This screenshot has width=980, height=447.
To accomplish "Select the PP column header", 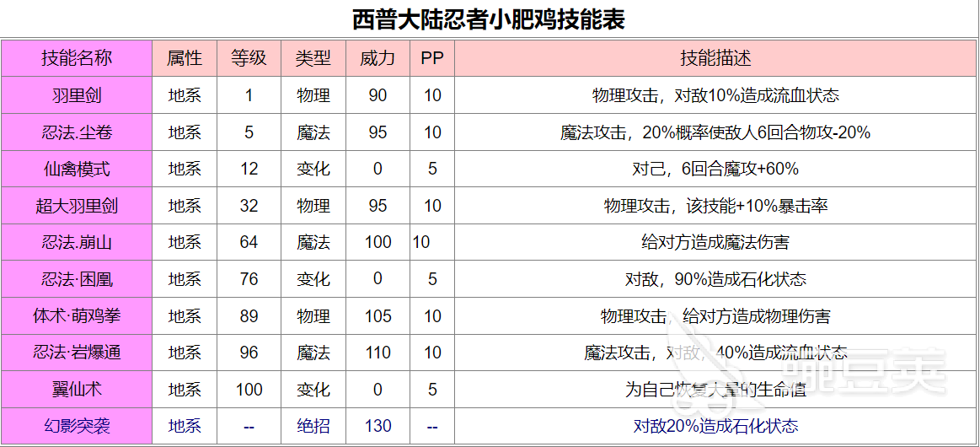I will [x=432, y=59].
